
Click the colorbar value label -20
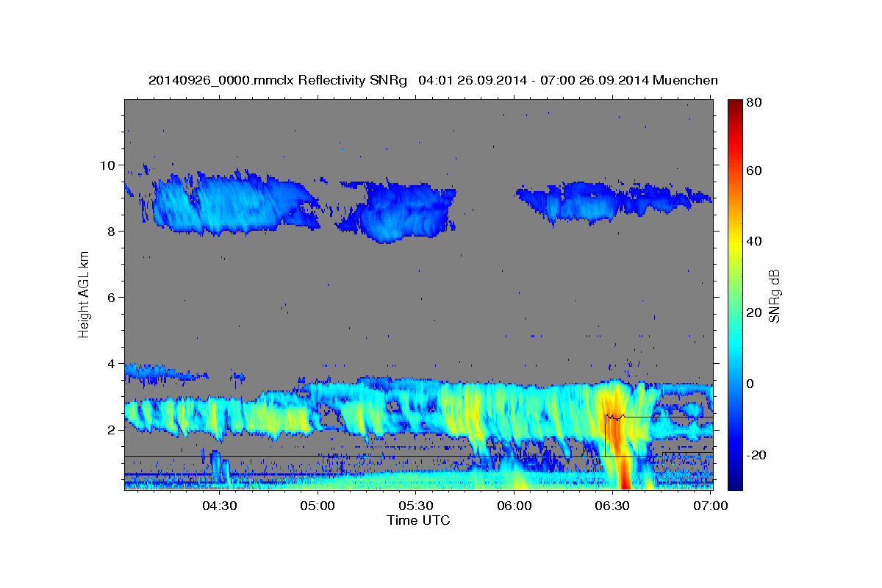756,455
